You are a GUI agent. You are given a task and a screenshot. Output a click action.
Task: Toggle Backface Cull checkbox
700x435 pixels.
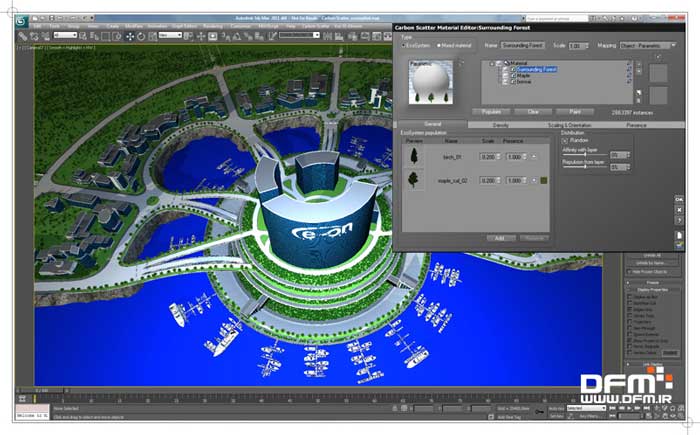point(629,303)
